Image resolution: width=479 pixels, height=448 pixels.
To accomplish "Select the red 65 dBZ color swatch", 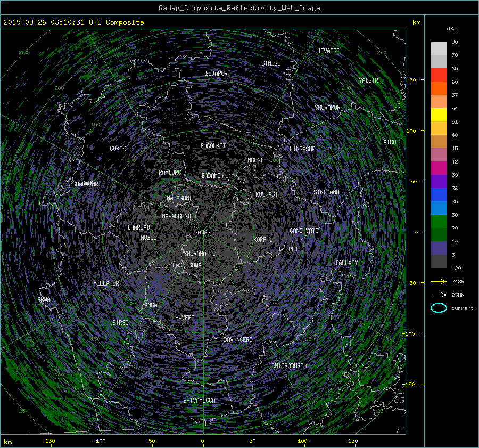I will 439,75.
